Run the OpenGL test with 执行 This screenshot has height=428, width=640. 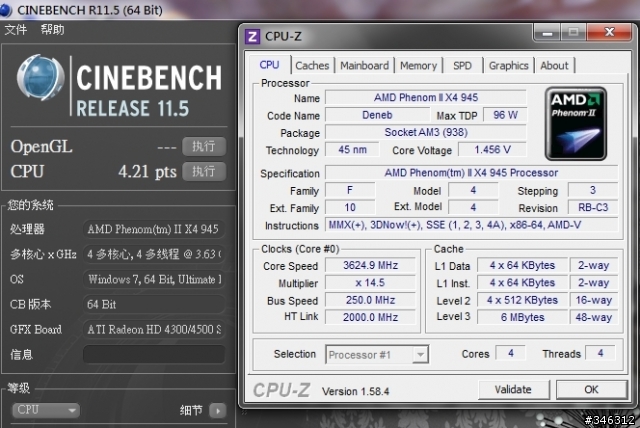[x=204, y=146]
